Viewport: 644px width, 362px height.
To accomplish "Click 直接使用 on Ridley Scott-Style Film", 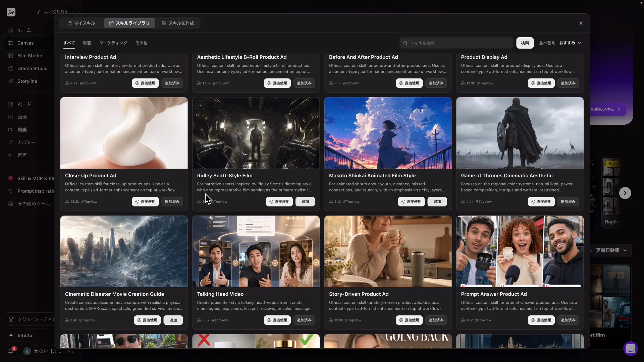I will [x=279, y=202].
